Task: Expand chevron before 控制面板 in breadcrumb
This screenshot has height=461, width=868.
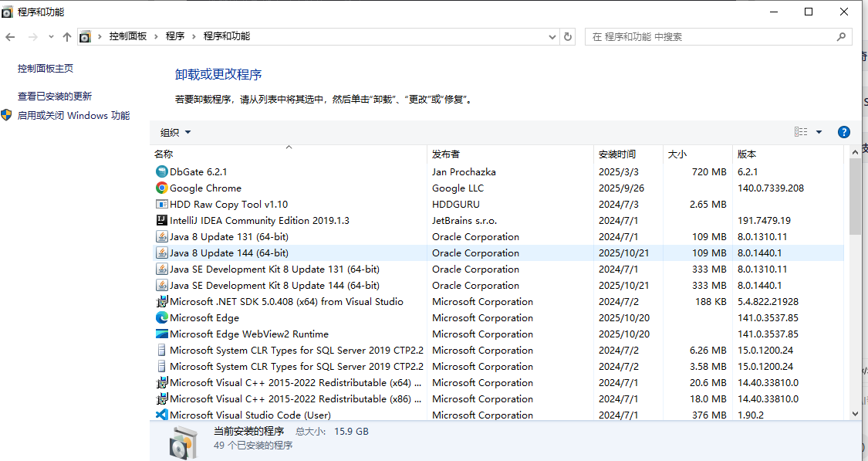Action: [100, 36]
